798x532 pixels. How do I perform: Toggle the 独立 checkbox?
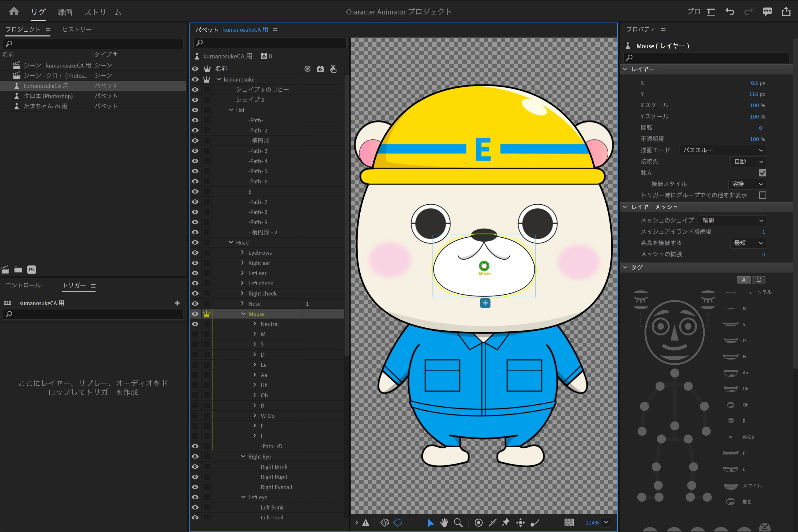coord(762,173)
